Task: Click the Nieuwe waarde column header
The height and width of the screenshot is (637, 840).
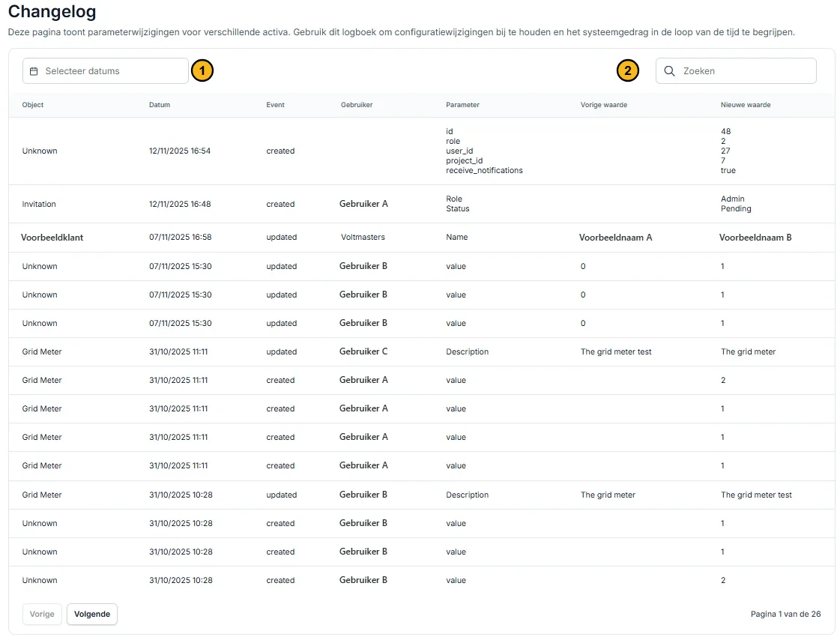Action: coord(746,105)
